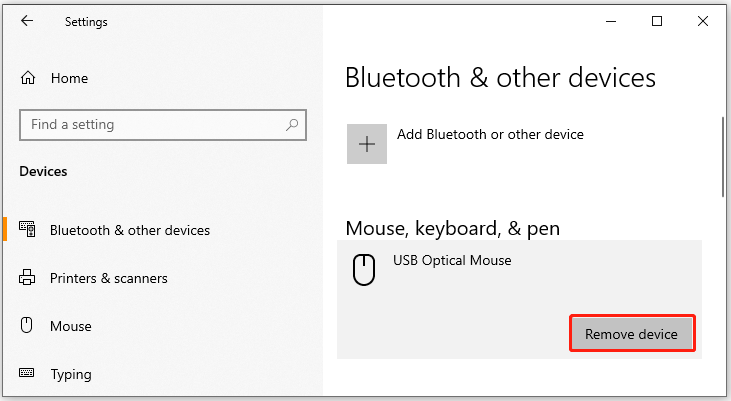Viewport: 731px width, 401px height.
Task: Click the Remove device button
Action: pos(631,334)
